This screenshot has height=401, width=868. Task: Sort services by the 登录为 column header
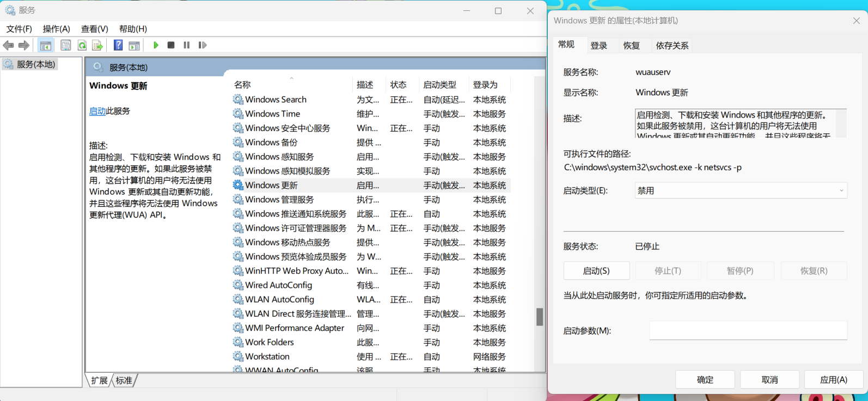(485, 85)
